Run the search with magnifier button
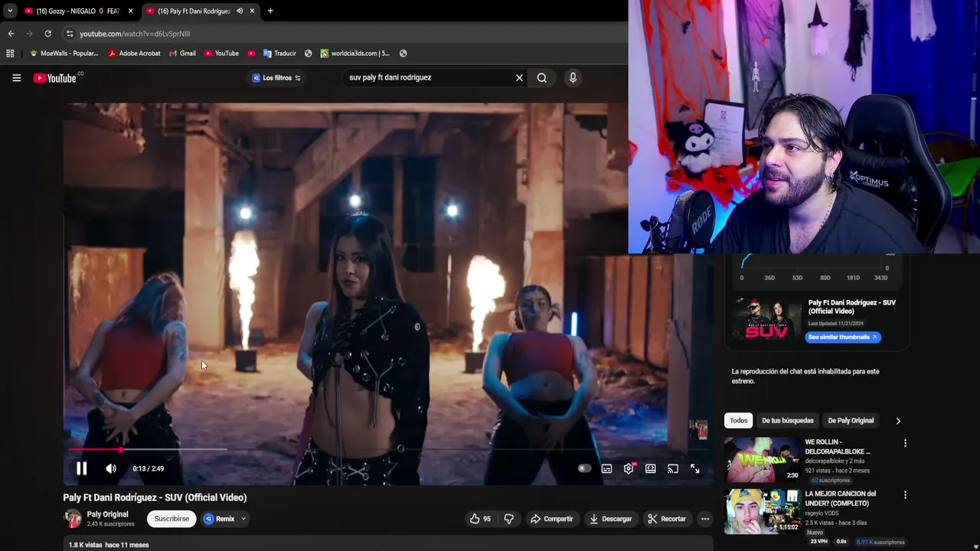 pos(542,77)
